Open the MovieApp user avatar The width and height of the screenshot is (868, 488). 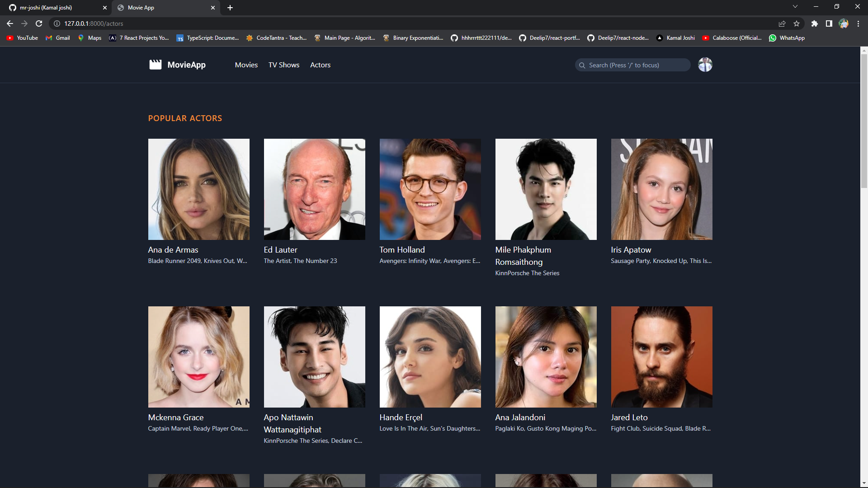point(705,65)
